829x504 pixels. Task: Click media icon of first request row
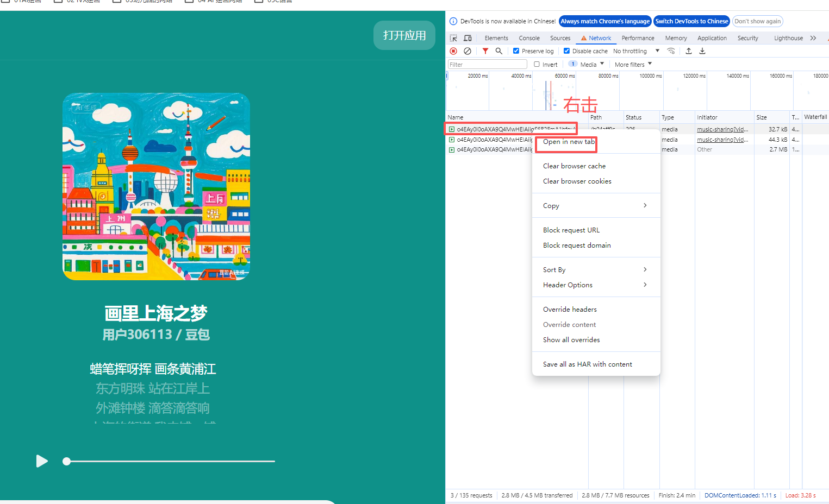451,129
